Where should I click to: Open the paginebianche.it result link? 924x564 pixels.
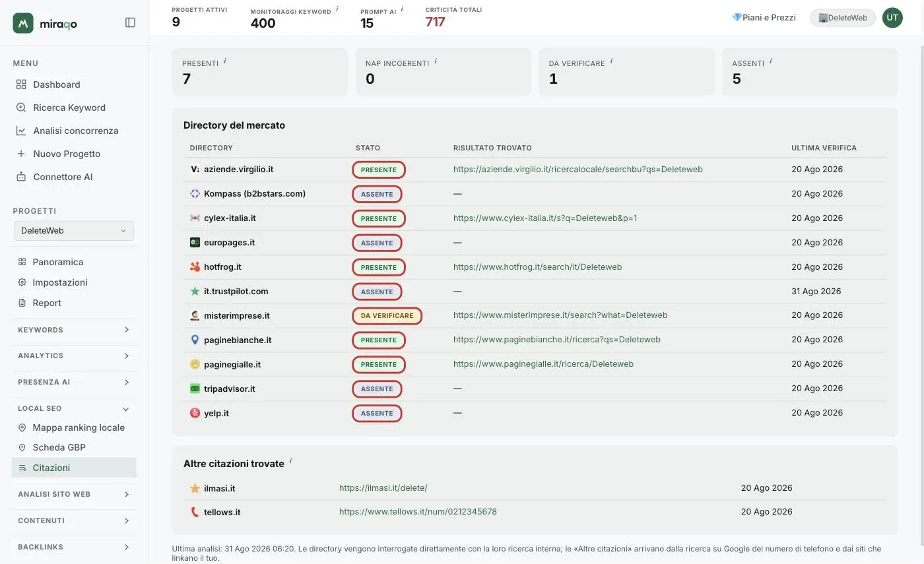coord(557,340)
